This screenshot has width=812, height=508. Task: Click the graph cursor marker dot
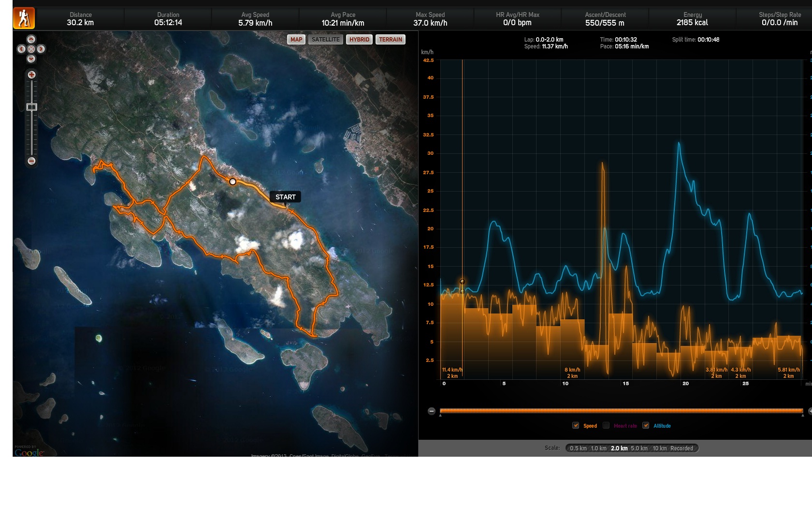[x=462, y=281]
